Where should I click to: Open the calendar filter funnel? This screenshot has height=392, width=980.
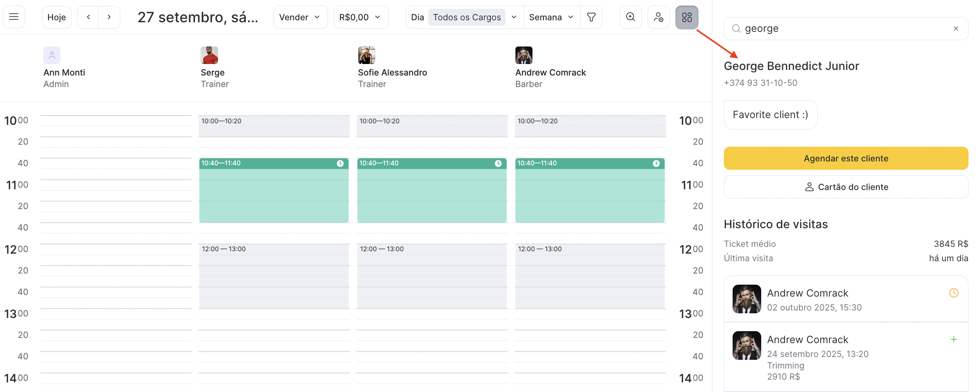[591, 17]
